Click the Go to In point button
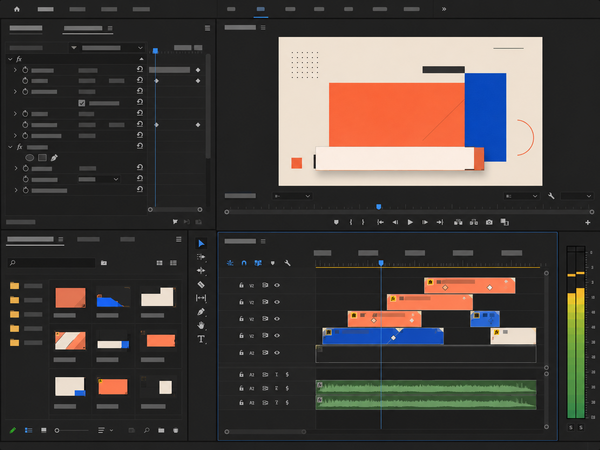Image resolution: width=600 pixels, height=450 pixels. tap(380, 222)
